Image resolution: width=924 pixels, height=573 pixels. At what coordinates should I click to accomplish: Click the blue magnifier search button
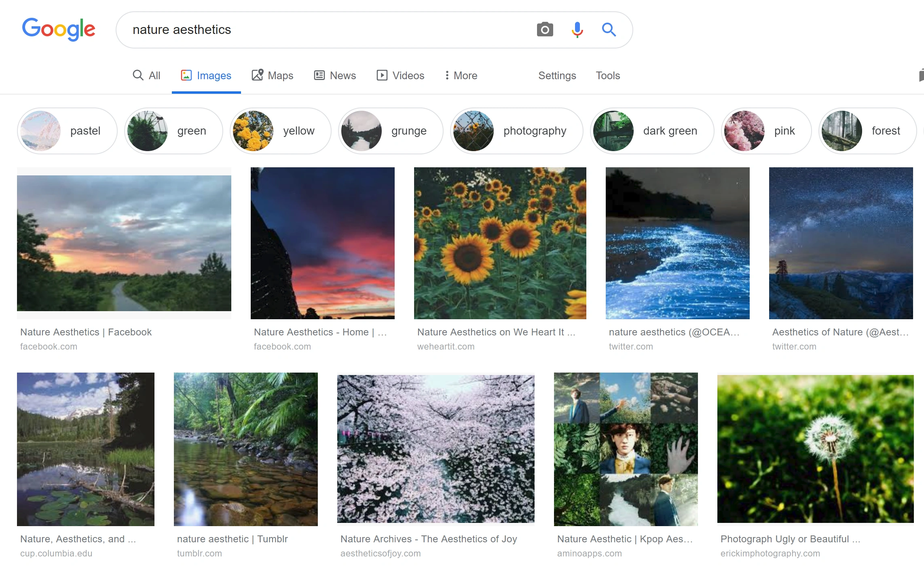coord(609,29)
